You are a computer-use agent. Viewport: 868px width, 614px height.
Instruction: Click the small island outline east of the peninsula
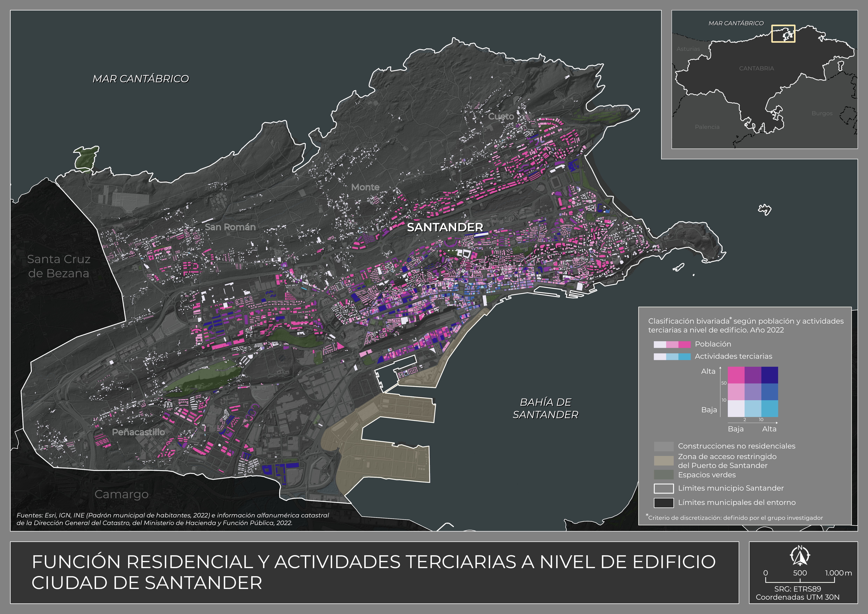(x=764, y=209)
